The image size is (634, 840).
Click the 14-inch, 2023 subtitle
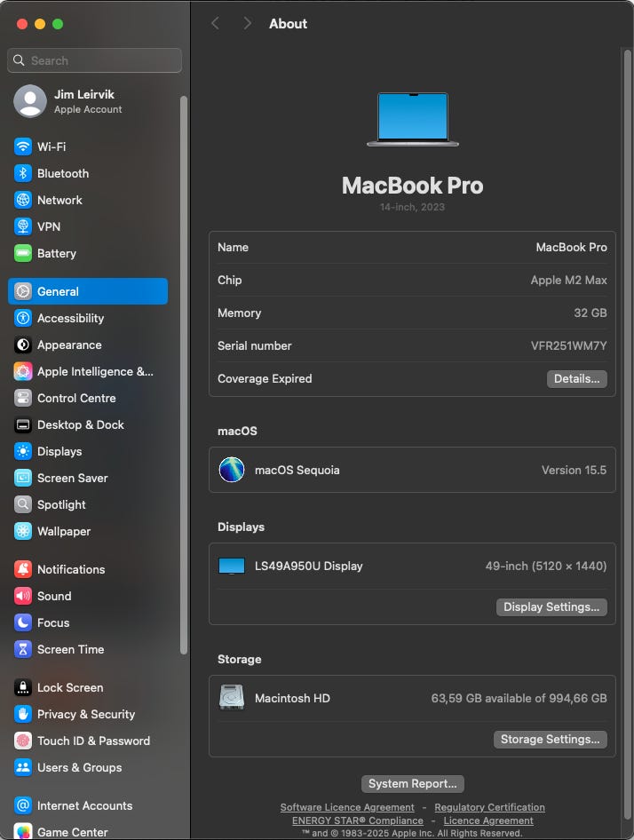(x=412, y=207)
